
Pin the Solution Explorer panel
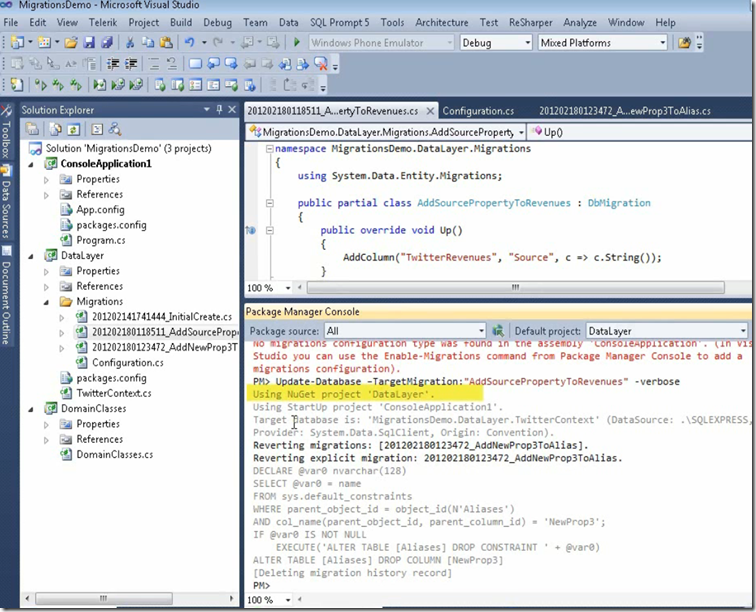tap(219, 109)
